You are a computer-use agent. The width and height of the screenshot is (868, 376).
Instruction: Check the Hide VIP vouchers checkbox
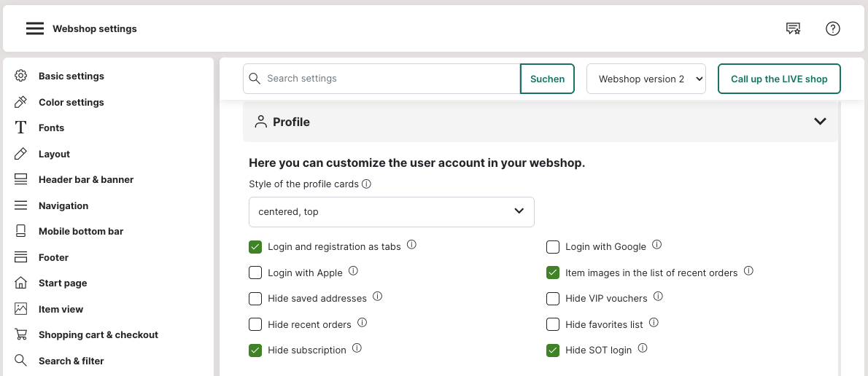pos(553,298)
